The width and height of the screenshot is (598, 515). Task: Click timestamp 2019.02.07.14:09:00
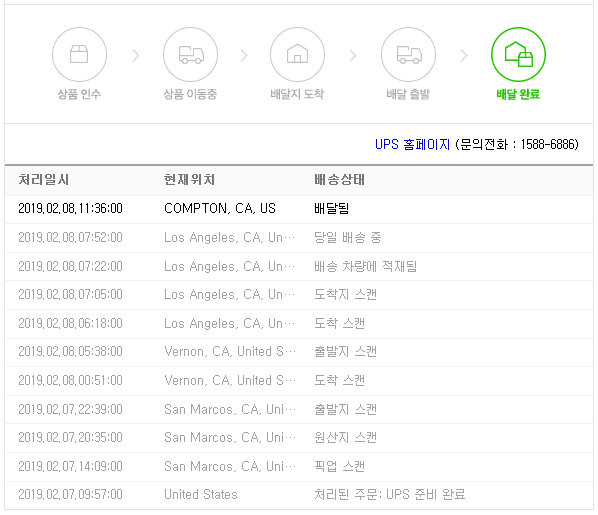tap(71, 466)
